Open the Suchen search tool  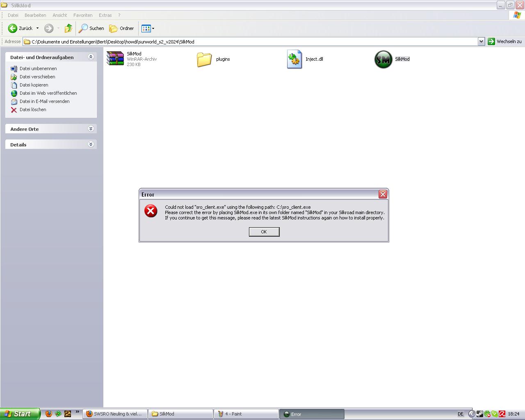tap(91, 28)
